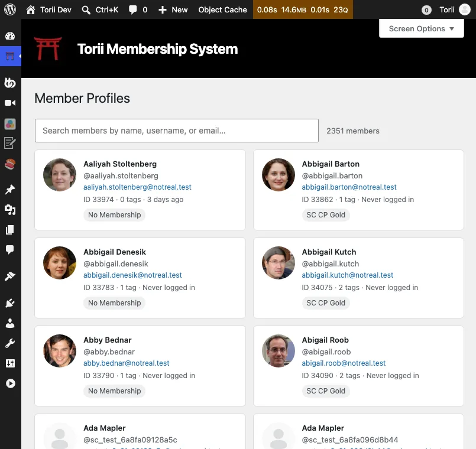476x449 pixels.
Task: Click abbigail.barton@notreal.test email link
Action: point(349,187)
